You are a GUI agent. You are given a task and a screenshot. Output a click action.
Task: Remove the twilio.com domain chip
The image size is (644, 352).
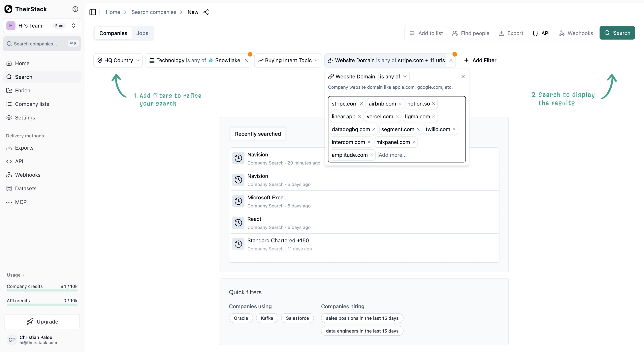(454, 129)
